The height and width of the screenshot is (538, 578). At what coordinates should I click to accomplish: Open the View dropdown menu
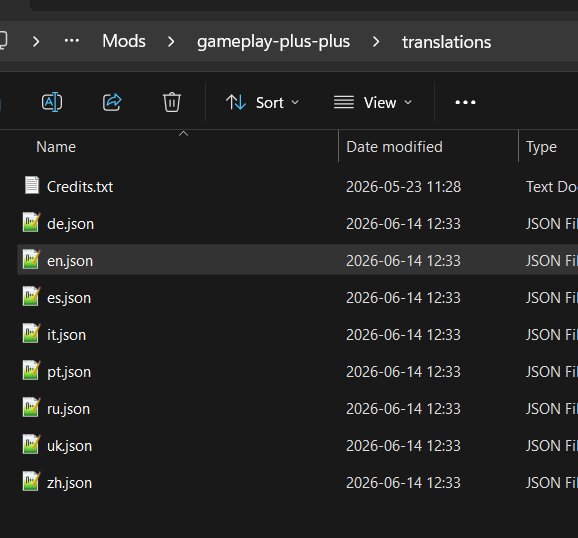pos(373,103)
